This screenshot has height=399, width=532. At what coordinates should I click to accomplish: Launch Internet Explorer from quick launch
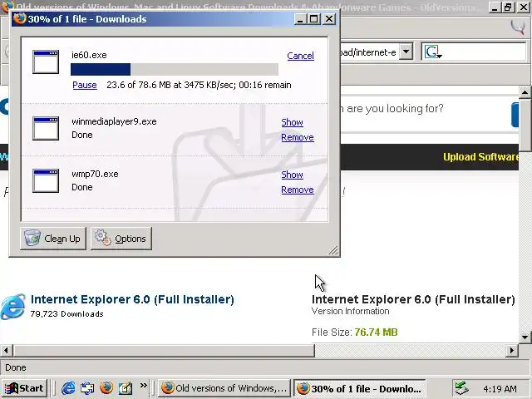[x=68, y=388]
